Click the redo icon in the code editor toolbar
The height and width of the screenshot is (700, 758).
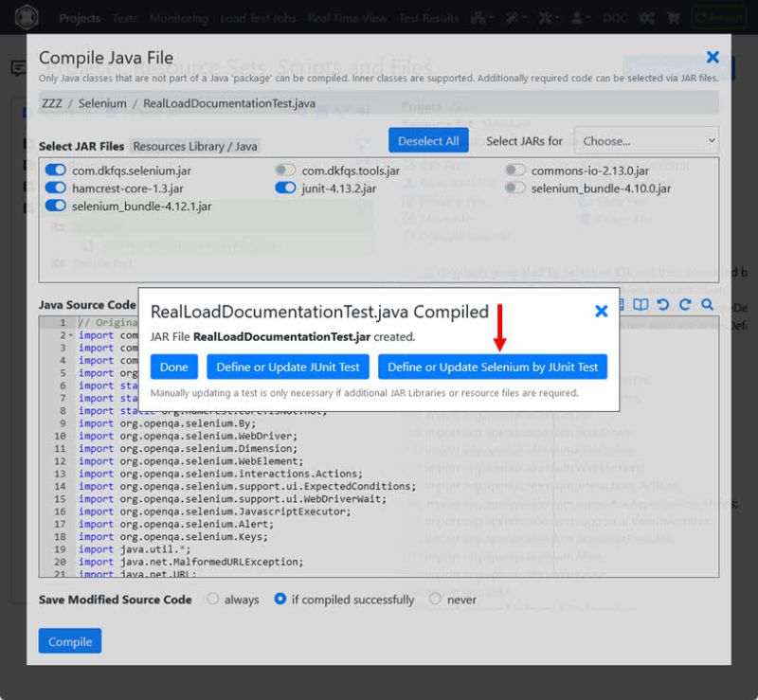click(684, 303)
